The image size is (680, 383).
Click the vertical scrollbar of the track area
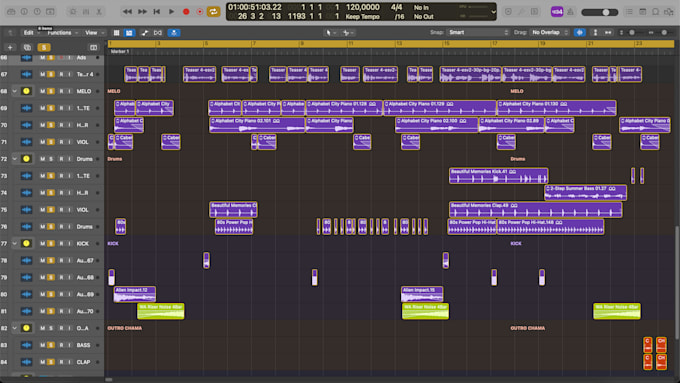677,282
